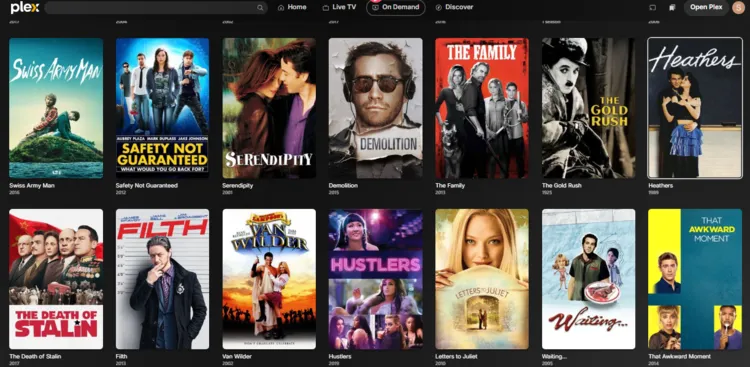Click the Plex logo
Image resolution: width=750 pixels, height=367 pixels.
click(25, 8)
